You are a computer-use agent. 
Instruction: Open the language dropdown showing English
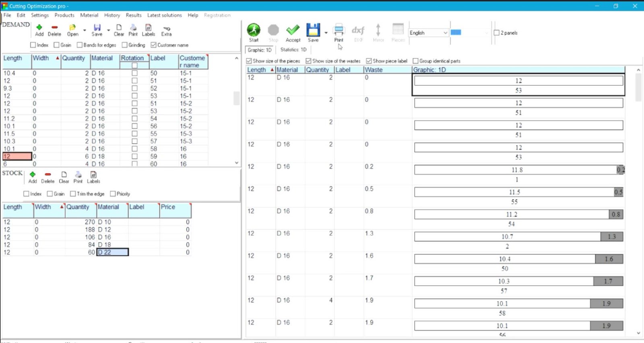coord(429,33)
